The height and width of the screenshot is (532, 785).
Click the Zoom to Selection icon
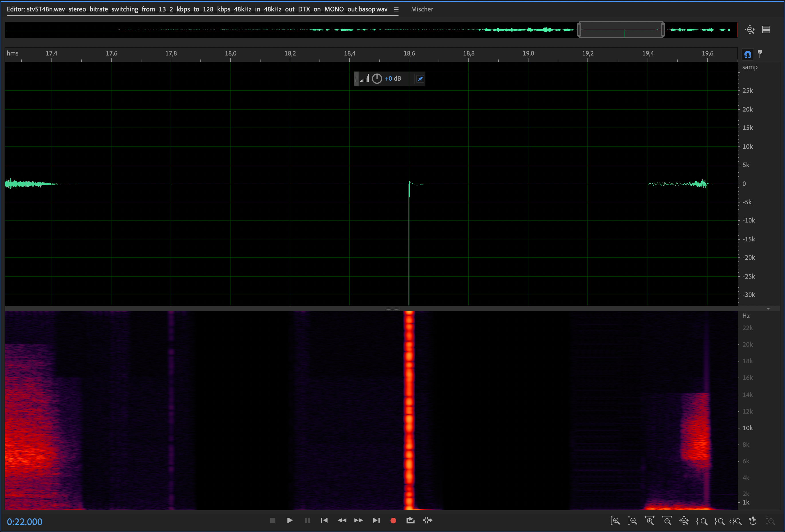coord(735,521)
